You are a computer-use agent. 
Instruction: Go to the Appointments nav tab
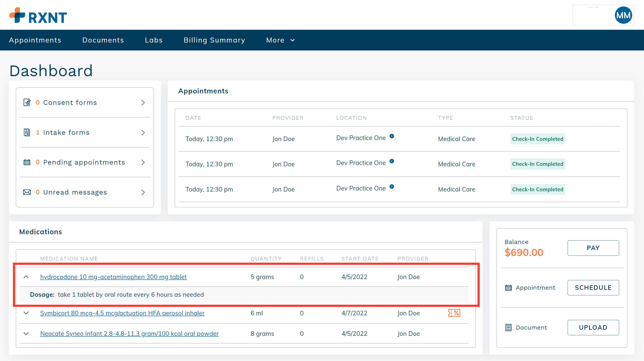[x=35, y=40]
